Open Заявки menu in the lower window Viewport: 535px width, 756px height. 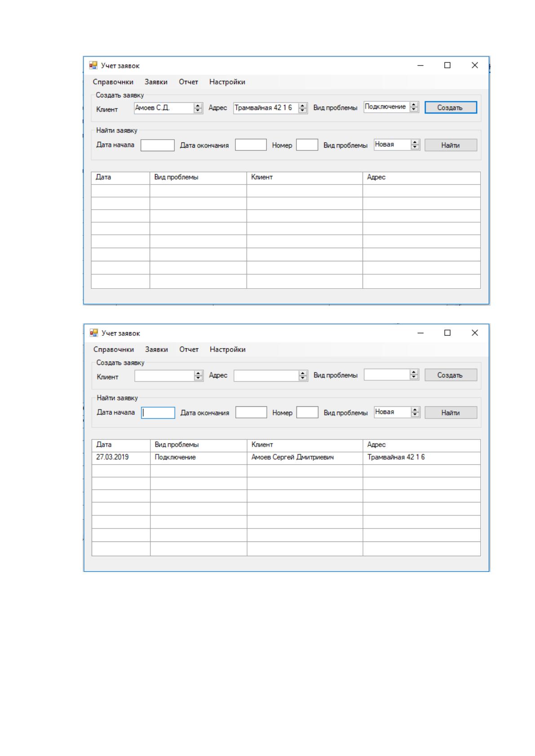tap(156, 349)
